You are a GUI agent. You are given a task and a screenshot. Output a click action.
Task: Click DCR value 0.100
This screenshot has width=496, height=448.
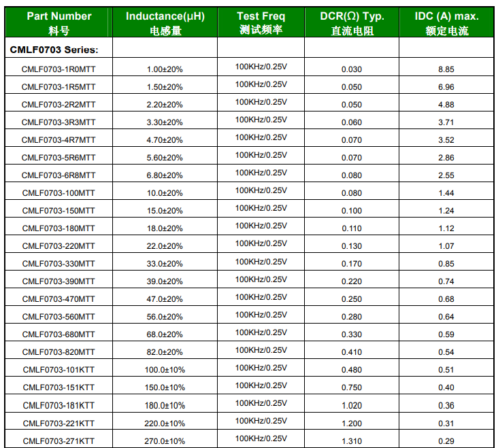point(352,211)
